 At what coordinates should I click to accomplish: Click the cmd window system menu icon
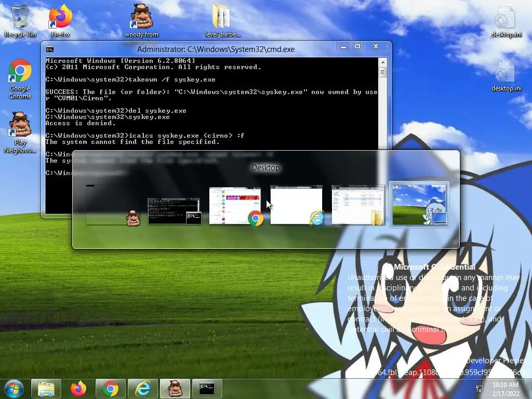[50, 49]
